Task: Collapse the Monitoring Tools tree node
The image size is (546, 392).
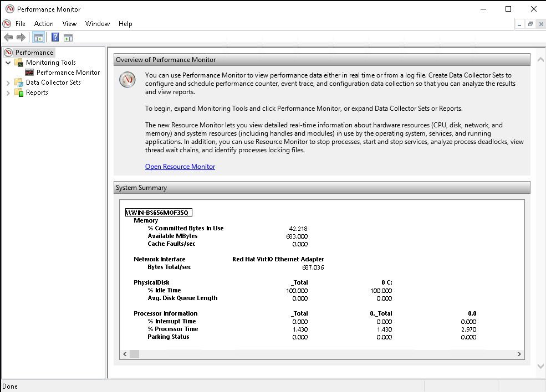Action: coord(8,63)
